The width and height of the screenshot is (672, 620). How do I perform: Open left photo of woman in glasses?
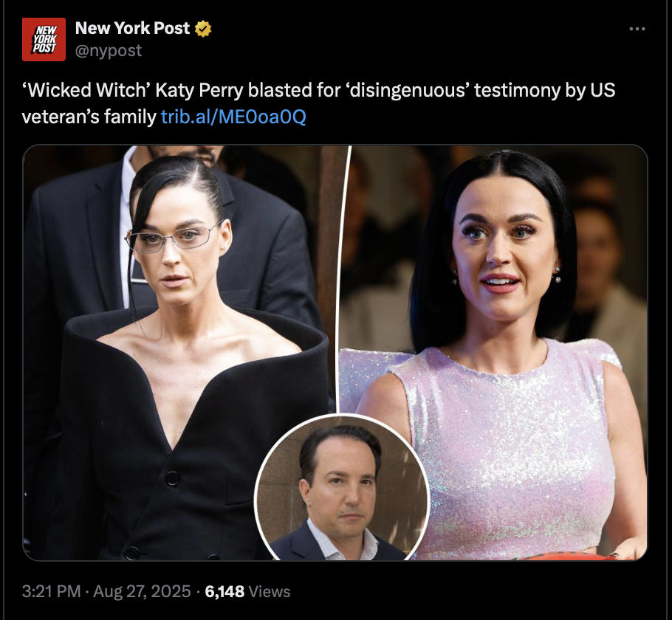click(180, 351)
